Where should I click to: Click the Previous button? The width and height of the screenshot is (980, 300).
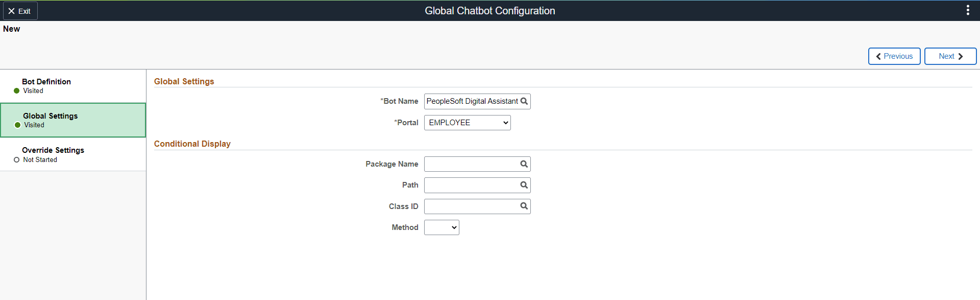tap(894, 56)
